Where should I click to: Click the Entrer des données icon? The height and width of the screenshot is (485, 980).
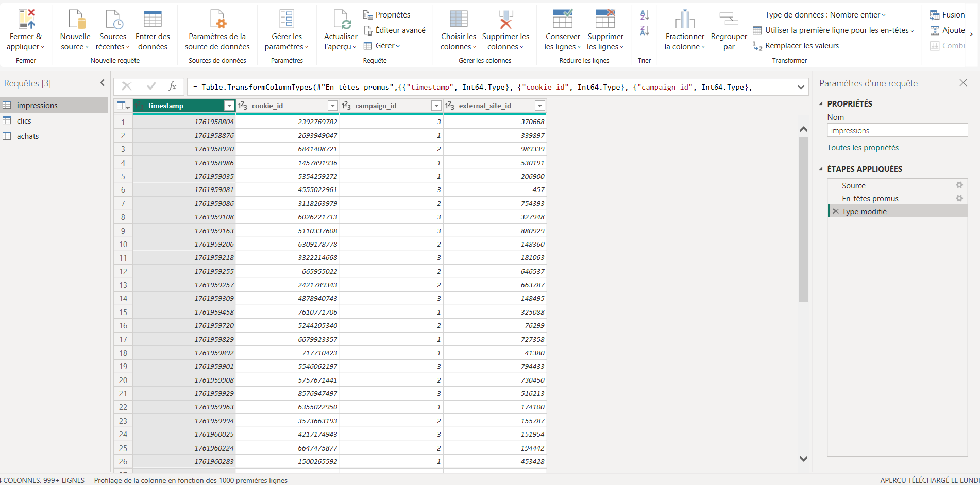pyautogui.click(x=153, y=20)
